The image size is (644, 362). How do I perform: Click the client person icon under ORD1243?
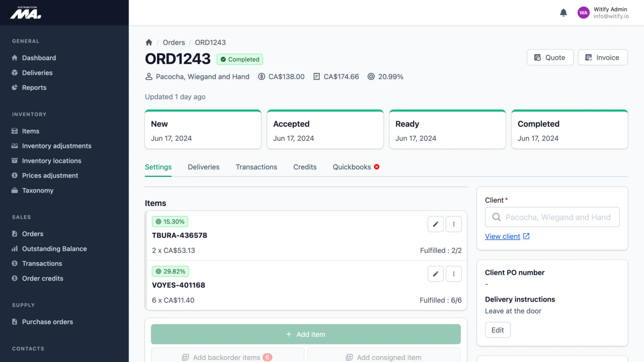pyautogui.click(x=149, y=77)
